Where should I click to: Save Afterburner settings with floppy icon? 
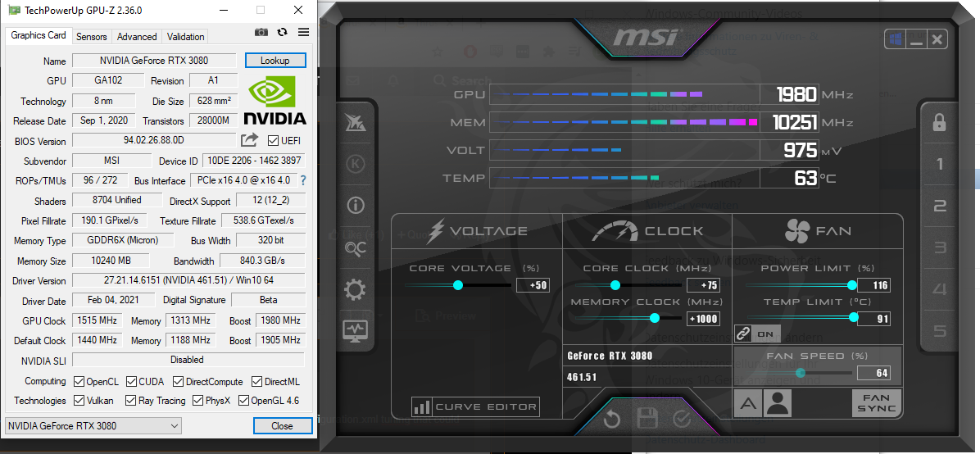click(x=647, y=419)
